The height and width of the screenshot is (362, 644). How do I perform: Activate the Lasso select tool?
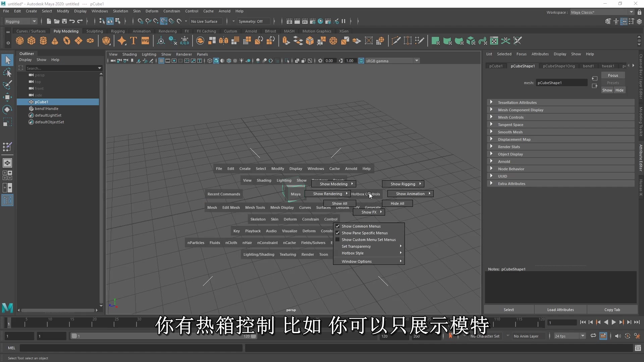pos(7,73)
